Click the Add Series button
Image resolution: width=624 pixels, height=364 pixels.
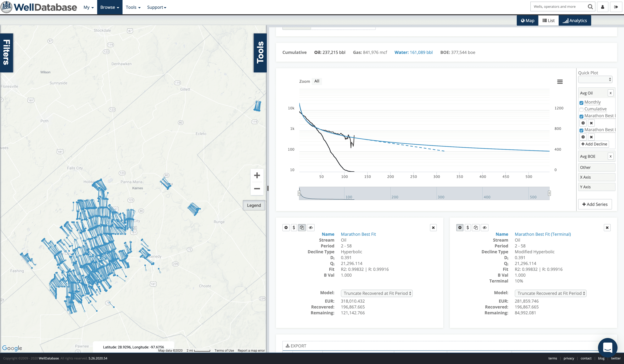(x=595, y=204)
